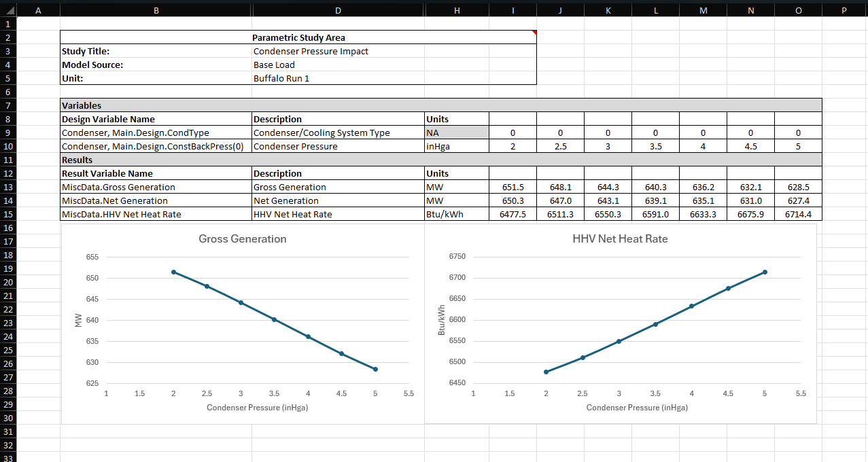
Task: Click HHV chart's Condenser Pressure axis title
Action: point(637,408)
